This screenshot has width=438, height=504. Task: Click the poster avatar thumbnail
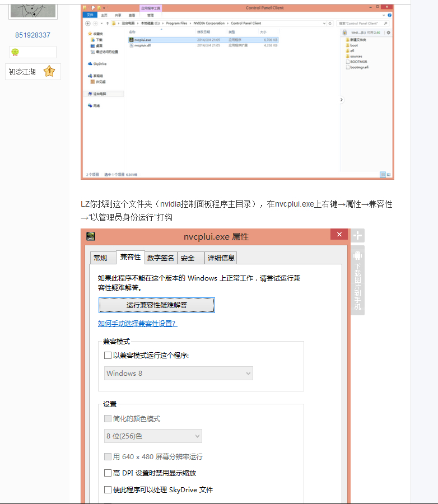coord(33,11)
